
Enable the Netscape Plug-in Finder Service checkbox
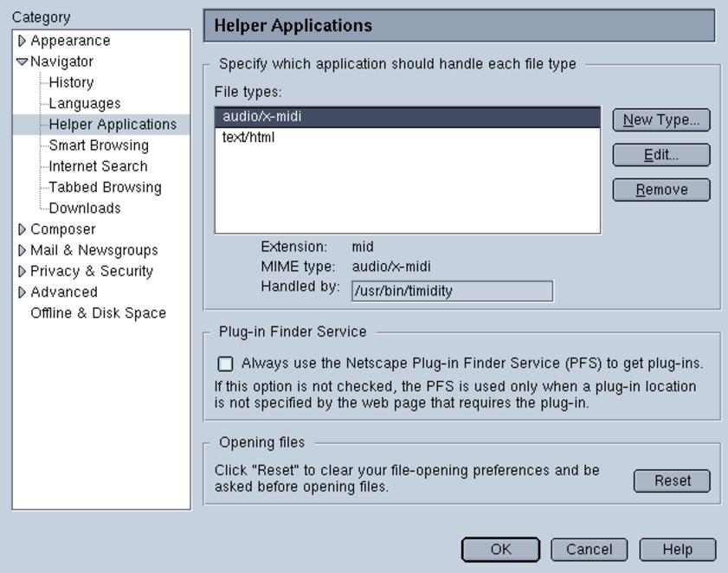pos(225,364)
